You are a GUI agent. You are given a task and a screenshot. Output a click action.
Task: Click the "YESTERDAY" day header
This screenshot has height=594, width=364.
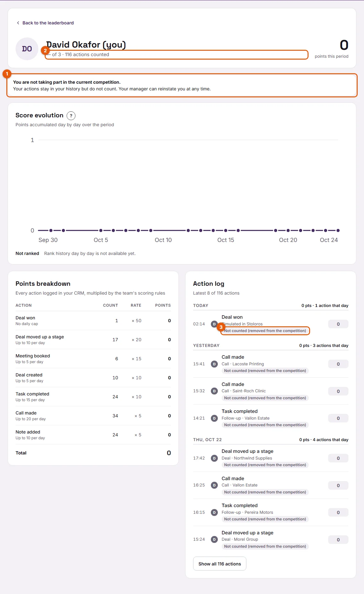(206, 345)
